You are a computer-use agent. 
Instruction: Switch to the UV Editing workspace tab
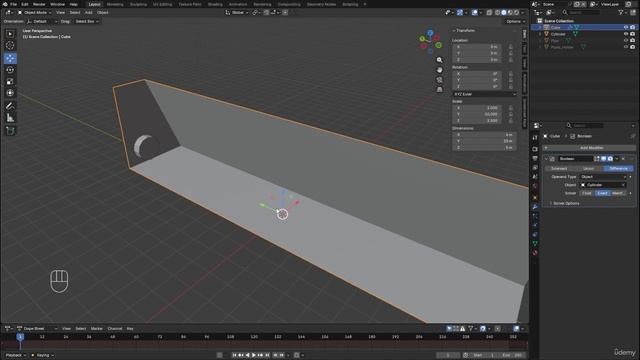point(162,4)
